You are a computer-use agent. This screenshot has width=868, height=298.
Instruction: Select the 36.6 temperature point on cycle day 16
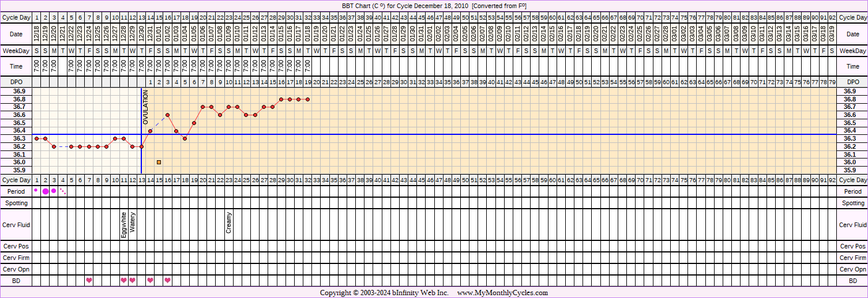(167, 115)
